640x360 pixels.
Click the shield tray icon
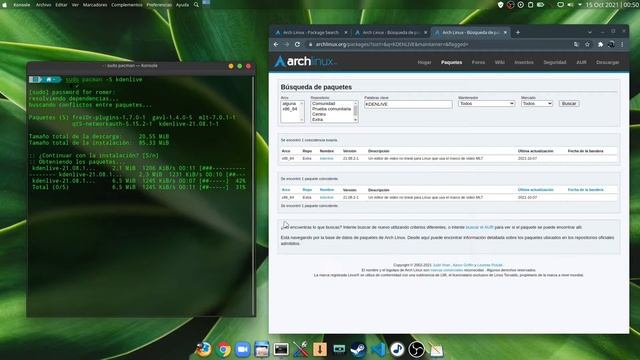click(500, 5)
